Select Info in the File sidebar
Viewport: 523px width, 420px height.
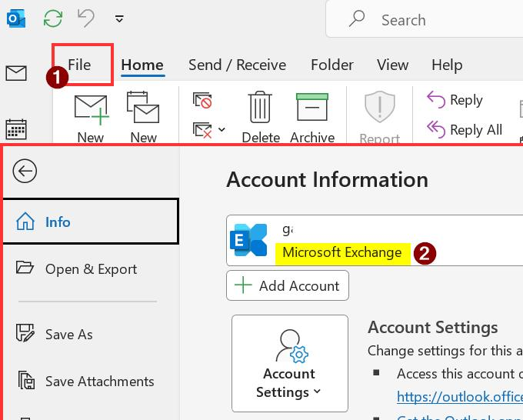[91, 222]
